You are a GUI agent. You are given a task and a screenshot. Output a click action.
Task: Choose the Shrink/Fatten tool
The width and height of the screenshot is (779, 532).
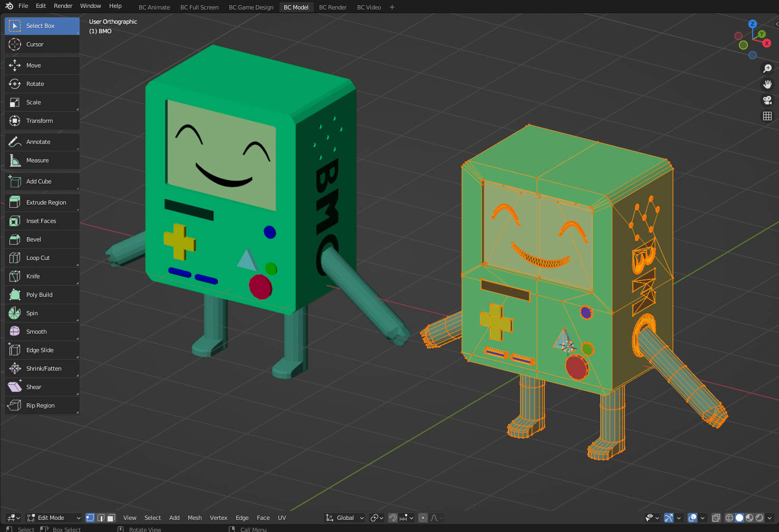click(42, 369)
